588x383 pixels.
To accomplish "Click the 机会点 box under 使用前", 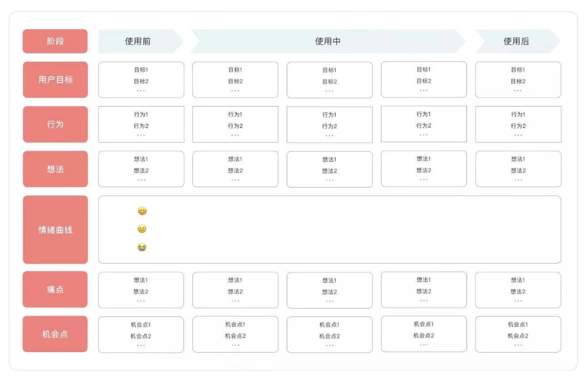I will tap(141, 334).
